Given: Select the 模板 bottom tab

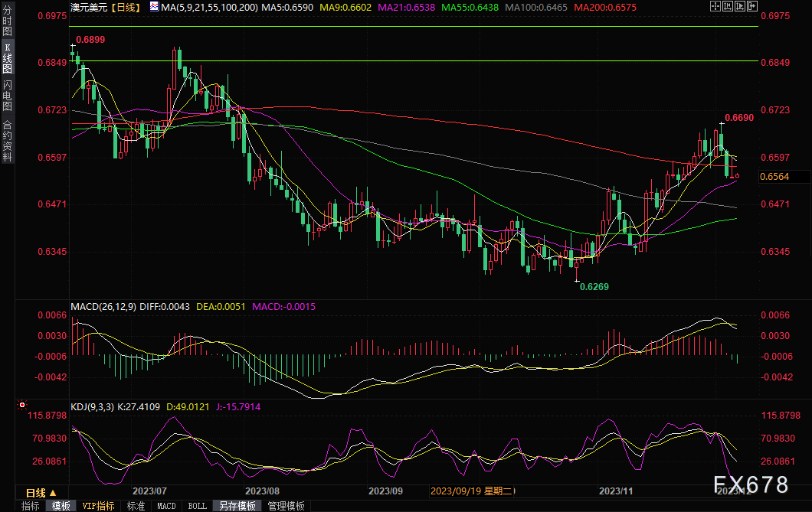Looking at the screenshot, I should coord(61,506).
